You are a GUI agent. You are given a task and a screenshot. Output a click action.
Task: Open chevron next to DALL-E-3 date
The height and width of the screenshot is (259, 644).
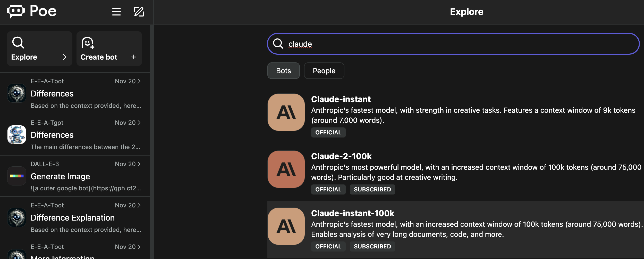(x=139, y=164)
